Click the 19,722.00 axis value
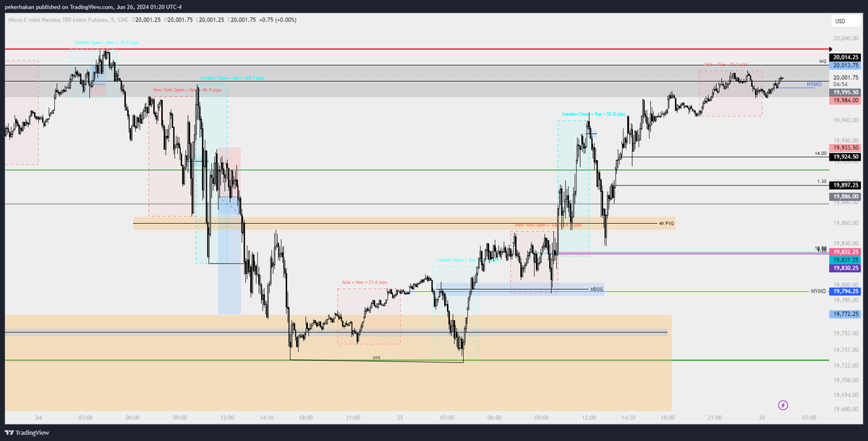This screenshot has height=441, width=868. click(846, 366)
